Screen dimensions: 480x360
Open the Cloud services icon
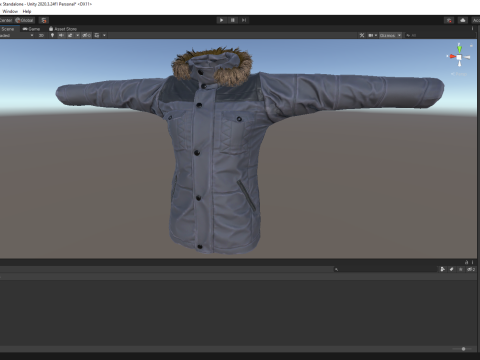pos(463,20)
